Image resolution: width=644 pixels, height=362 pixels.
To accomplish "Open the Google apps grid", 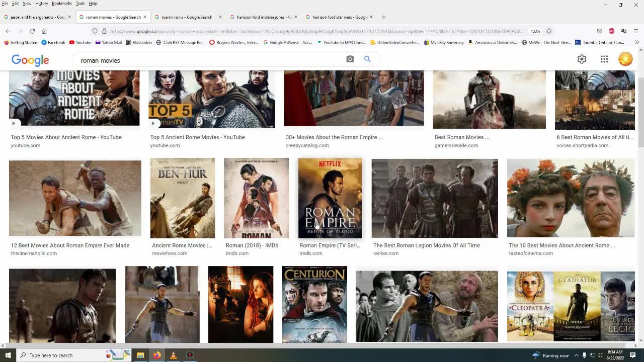I will pos(604,59).
